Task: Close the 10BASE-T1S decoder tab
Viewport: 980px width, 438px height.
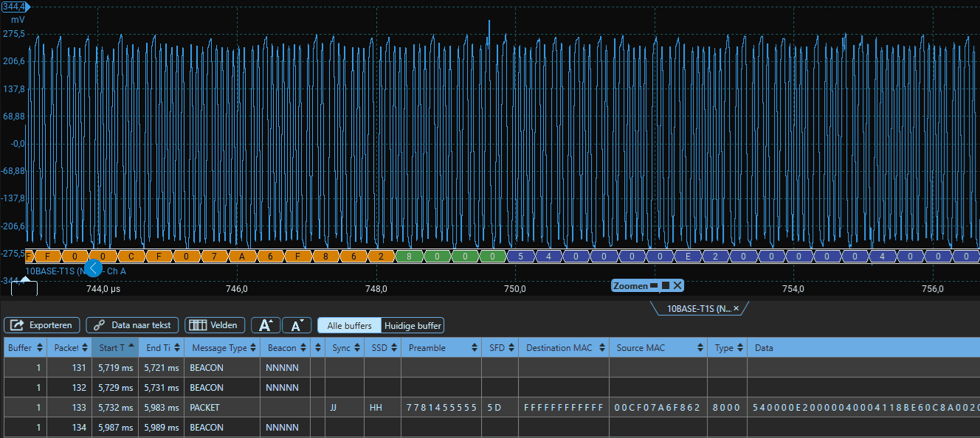Action: (x=736, y=309)
